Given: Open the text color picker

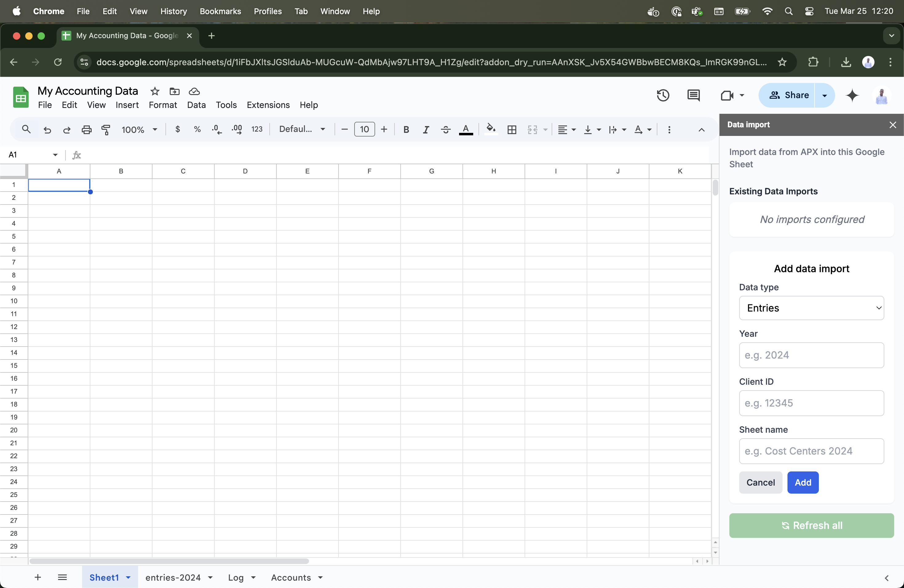Looking at the screenshot, I should tap(466, 129).
